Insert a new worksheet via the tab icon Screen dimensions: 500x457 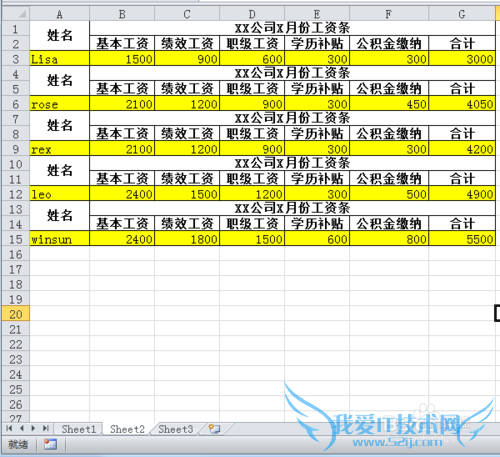point(214,429)
